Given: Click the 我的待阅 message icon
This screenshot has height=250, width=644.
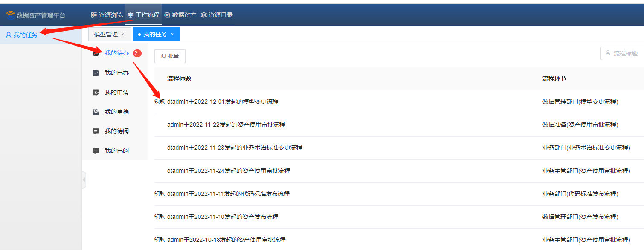Looking at the screenshot, I should pos(96,131).
